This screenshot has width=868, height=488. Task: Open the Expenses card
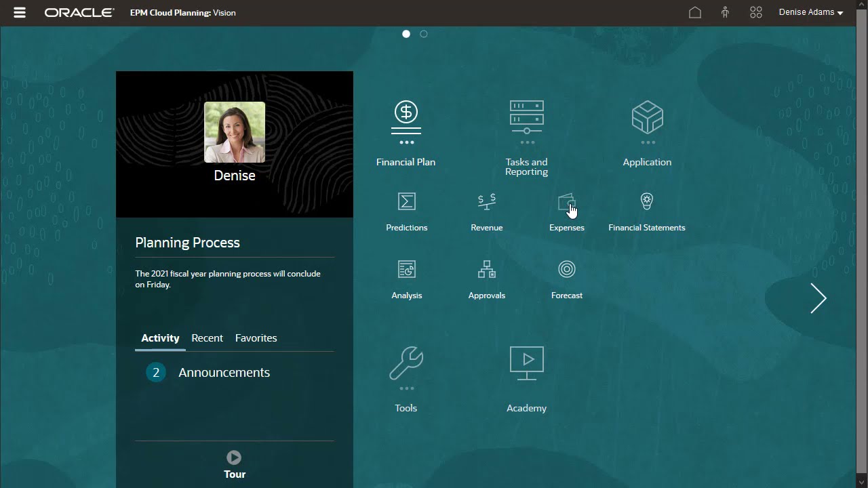click(567, 212)
